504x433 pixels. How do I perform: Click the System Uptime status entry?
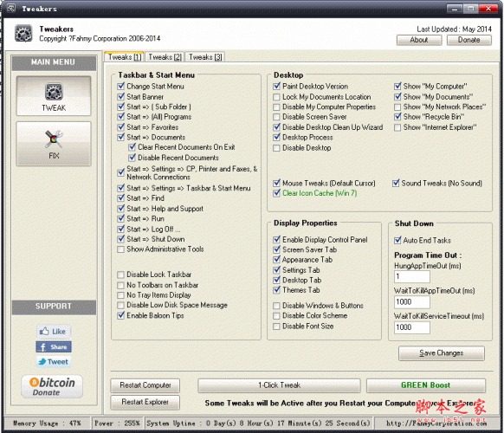pos(258,423)
